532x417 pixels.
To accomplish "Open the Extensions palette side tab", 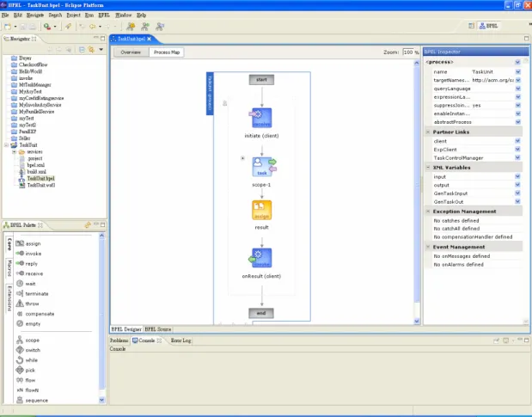I will (9, 298).
